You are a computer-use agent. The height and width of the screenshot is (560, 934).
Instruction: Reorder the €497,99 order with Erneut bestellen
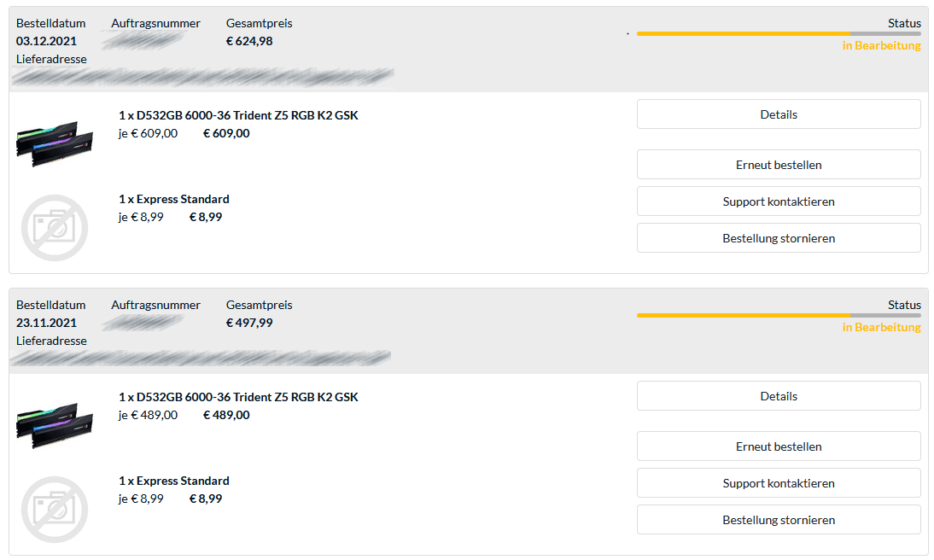779,446
